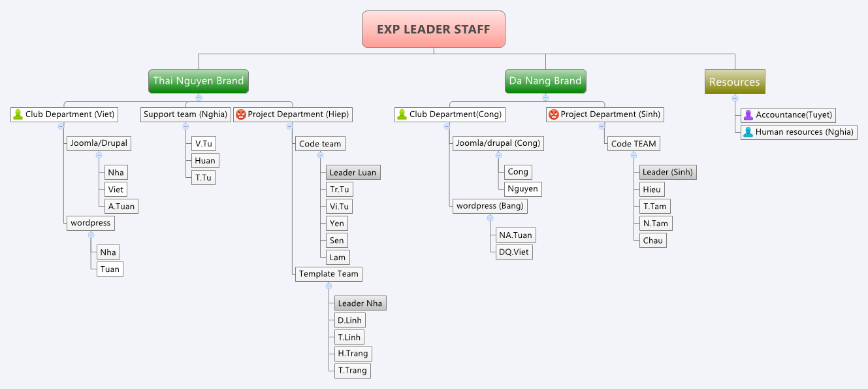Image resolution: width=868 pixels, height=389 pixels.
Task: Select the EXP LEADER STAFF central topic
Action: click(x=433, y=29)
